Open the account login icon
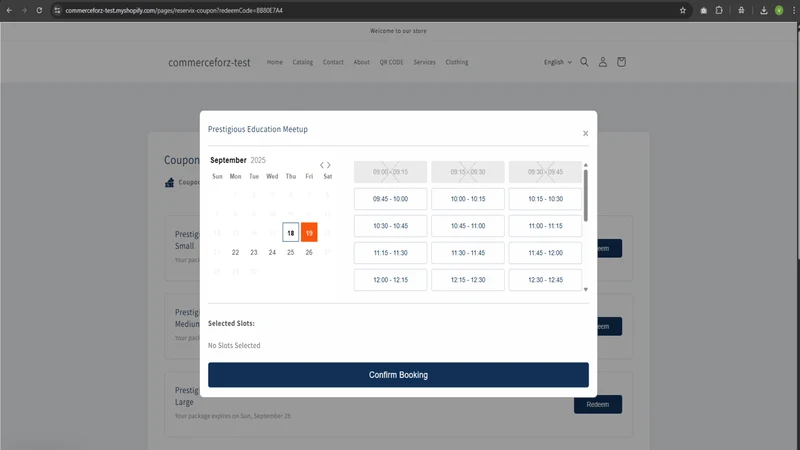The image size is (800, 450). tap(603, 62)
